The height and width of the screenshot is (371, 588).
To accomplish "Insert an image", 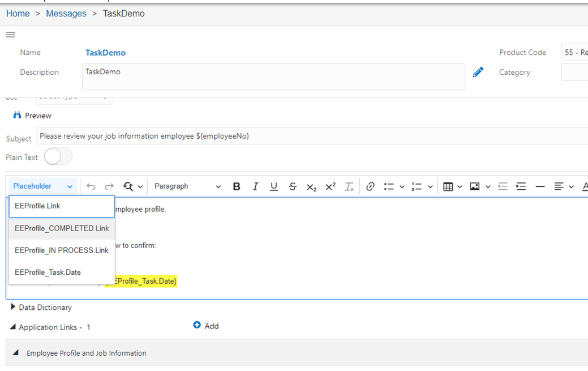I will pyautogui.click(x=475, y=186).
